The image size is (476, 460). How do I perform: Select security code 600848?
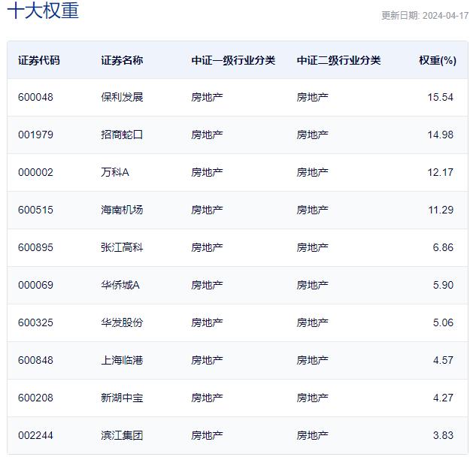coord(35,361)
